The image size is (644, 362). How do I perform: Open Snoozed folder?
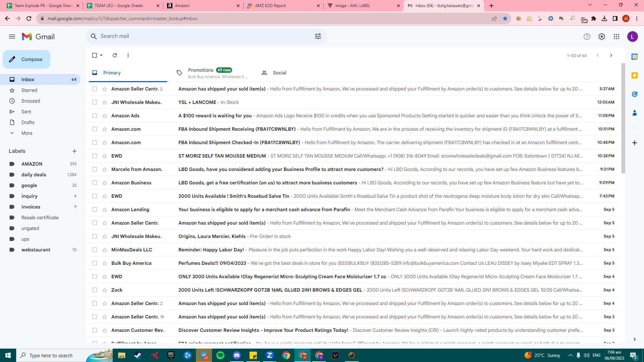tap(40, 101)
